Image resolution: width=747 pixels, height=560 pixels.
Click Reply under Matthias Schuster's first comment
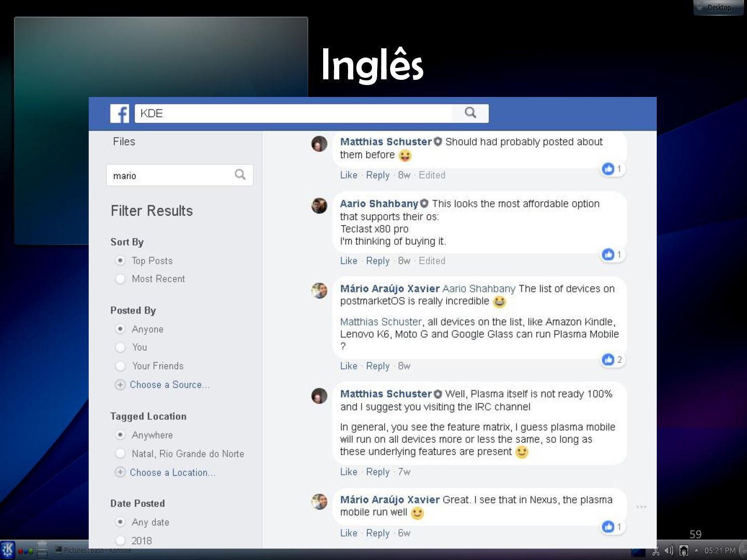tap(378, 175)
